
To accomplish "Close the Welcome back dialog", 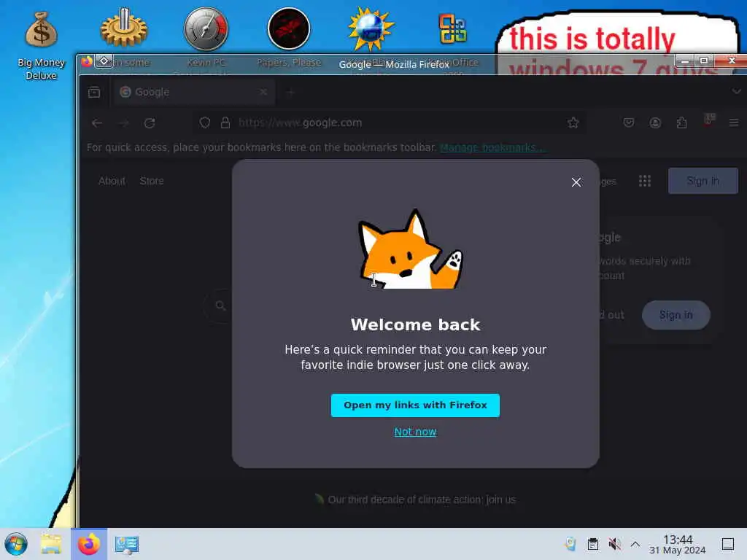I will click(x=576, y=182).
